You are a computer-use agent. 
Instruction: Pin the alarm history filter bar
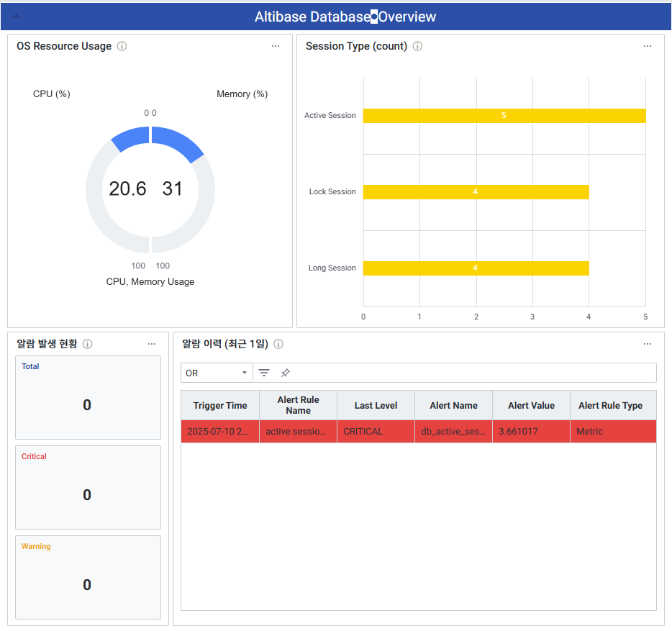click(286, 373)
